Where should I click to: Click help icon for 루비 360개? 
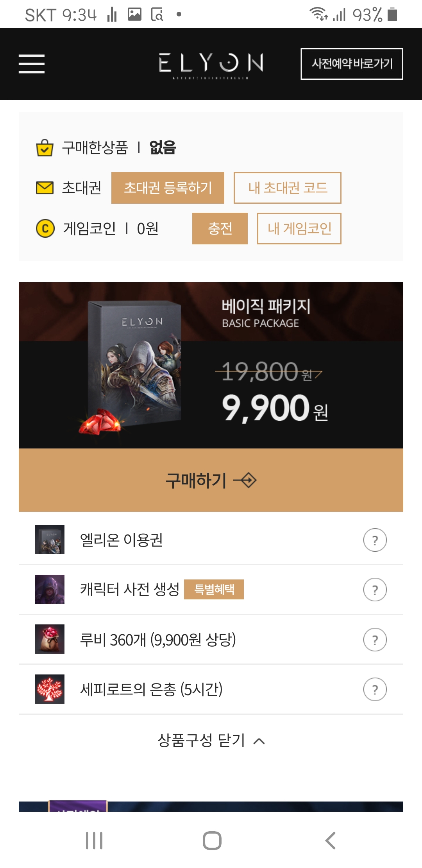375,640
